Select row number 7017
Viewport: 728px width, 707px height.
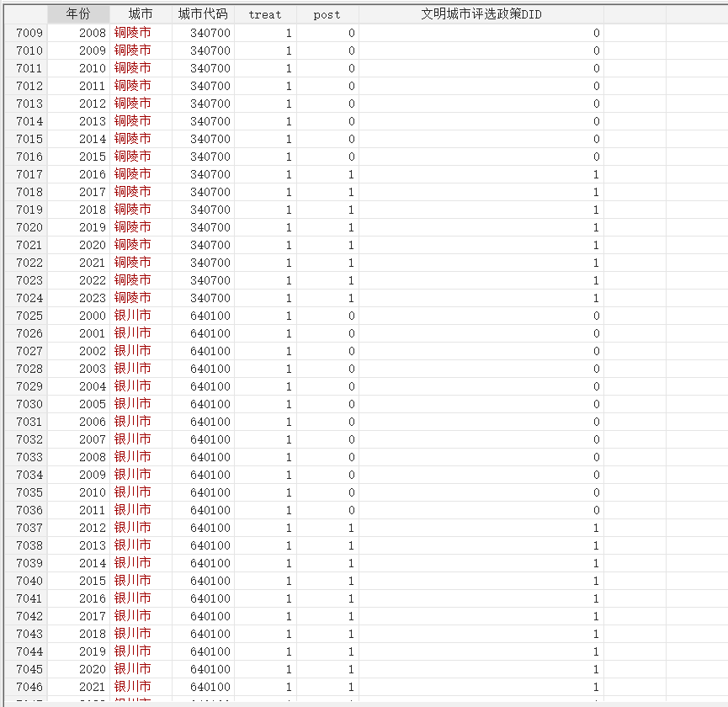pos(26,174)
